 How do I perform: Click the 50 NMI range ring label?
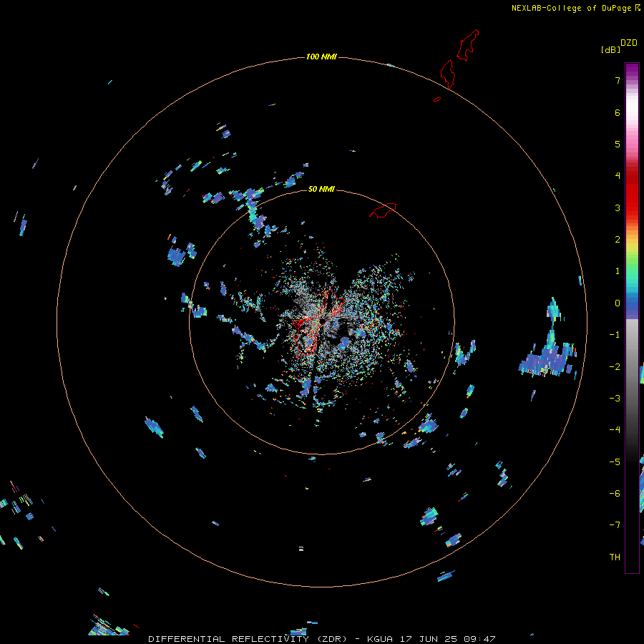(321, 189)
